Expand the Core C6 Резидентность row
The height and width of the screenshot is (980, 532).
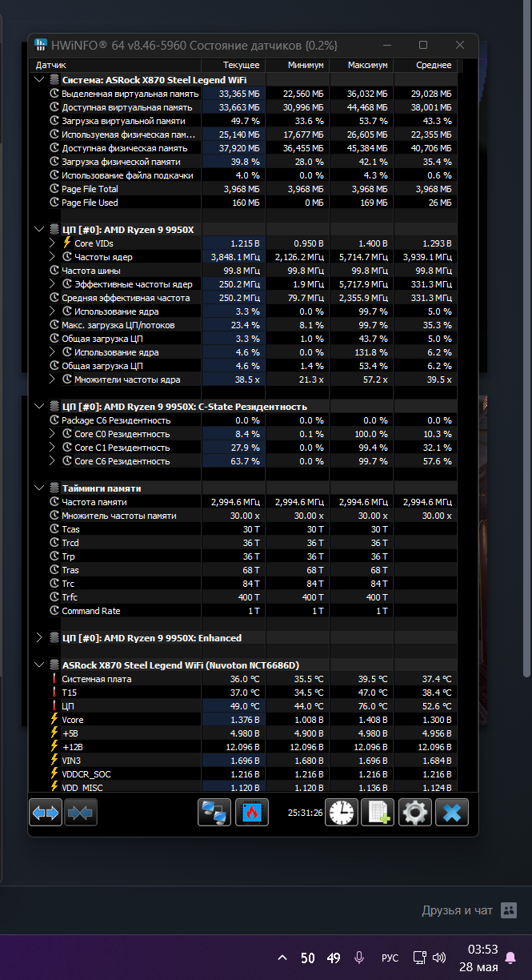point(53,461)
